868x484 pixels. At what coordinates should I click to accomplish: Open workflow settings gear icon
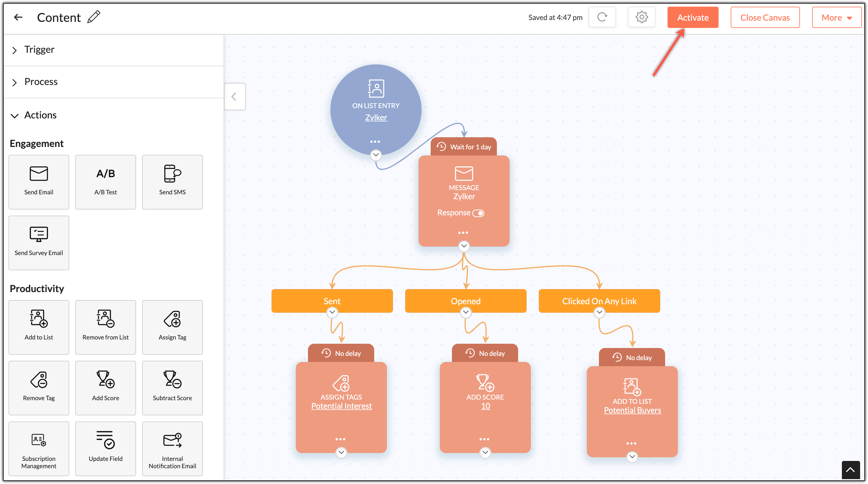[x=641, y=17]
